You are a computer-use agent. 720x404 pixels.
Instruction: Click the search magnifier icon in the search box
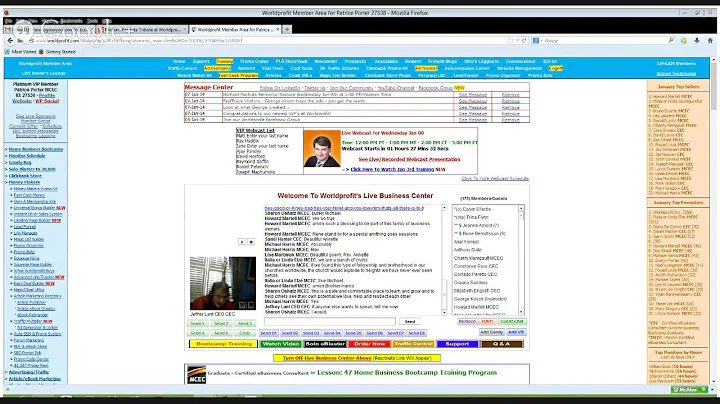pos(671,40)
